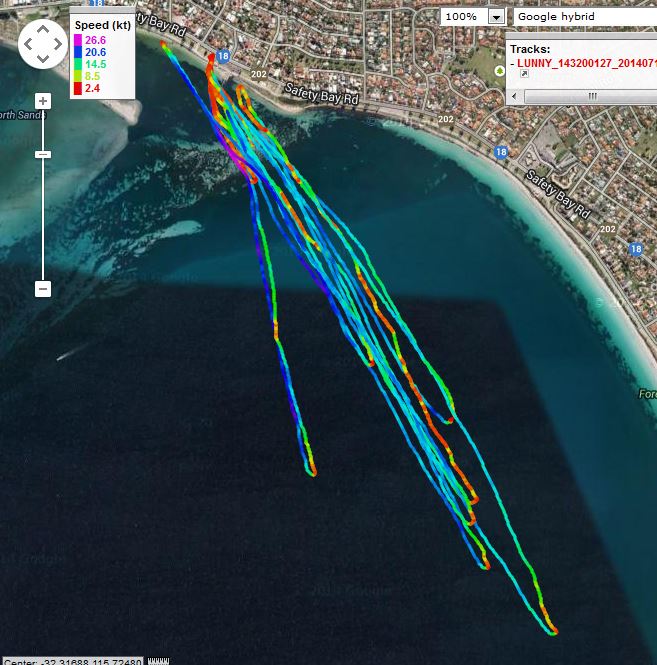Click the zoom slider handle
Viewport: 657px width, 665px height.
43,154
